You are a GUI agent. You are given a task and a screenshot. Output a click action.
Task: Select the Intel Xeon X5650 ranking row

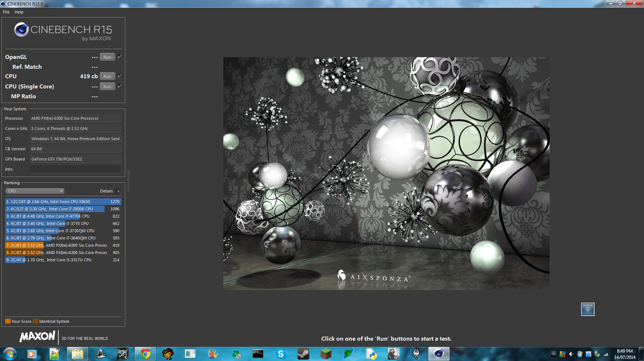pyautogui.click(x=63, y=202)
